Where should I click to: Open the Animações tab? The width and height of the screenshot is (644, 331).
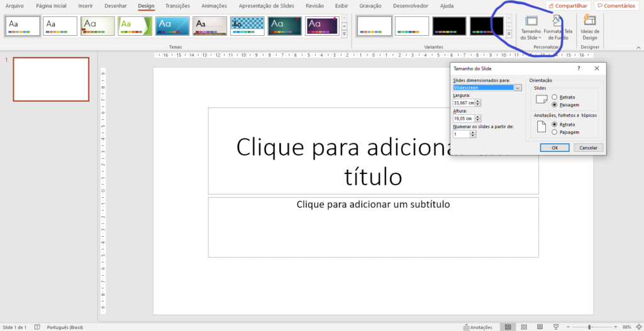pos(214,6)
